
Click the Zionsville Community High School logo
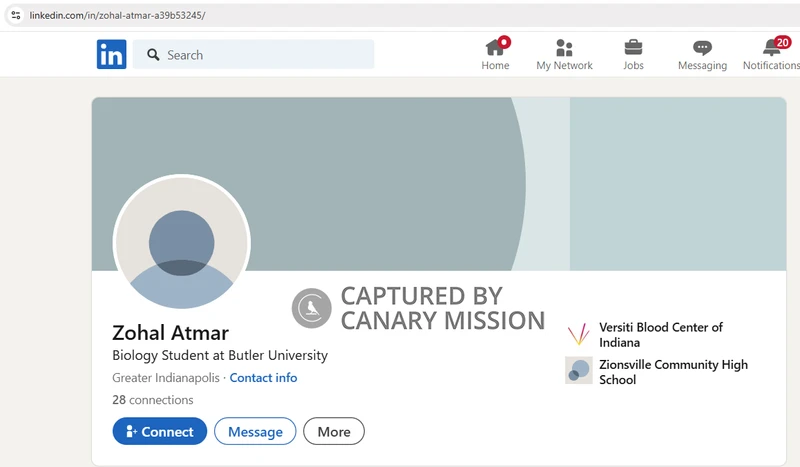[579, 370]
